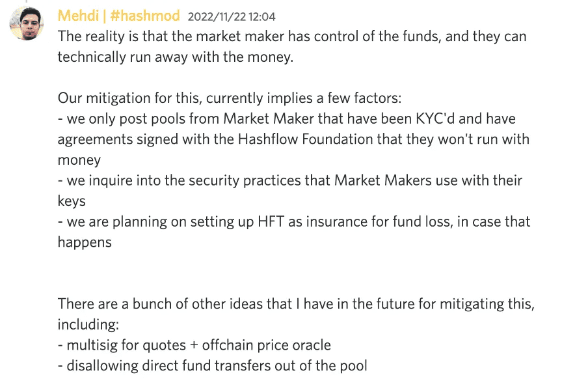Click the word "keys" on its own line

click(72, 201)
